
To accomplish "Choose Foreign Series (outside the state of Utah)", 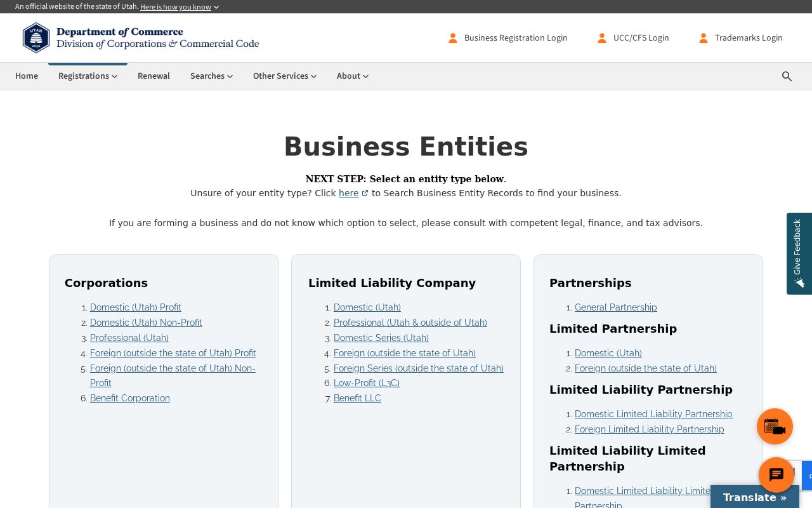I will pos(419,368).
